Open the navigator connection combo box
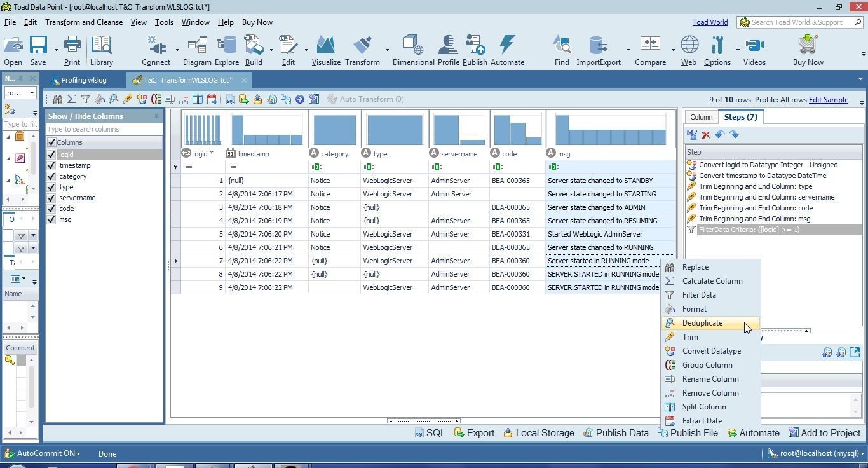 20,93
